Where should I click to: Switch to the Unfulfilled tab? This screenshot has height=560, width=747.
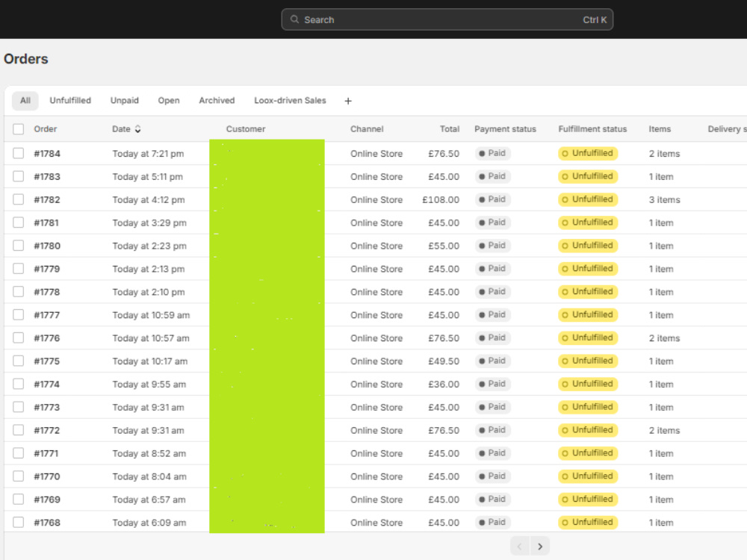pyautogui.click(x=69, y=100)
